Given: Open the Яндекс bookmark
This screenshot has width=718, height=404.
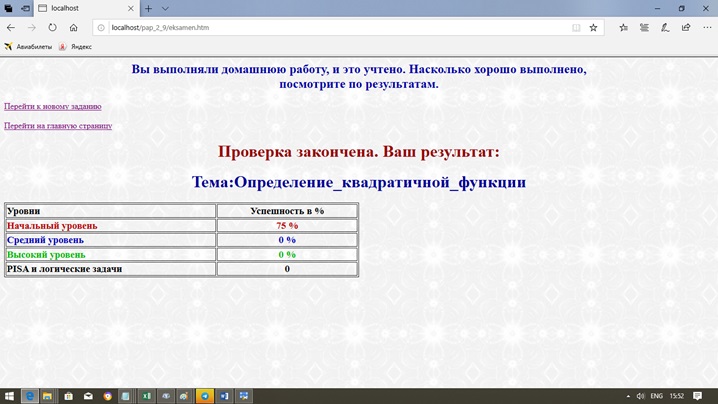Looking at the screenshot, I should tap(76, 46).
